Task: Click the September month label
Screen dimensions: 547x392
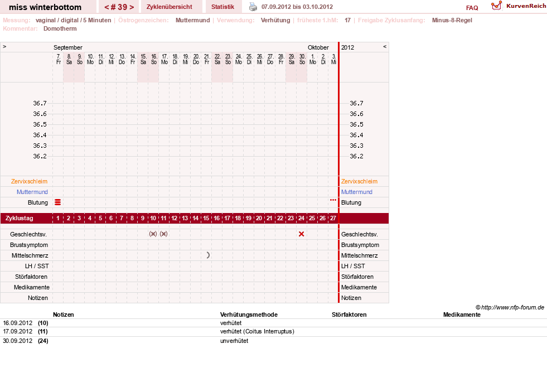Action: pos(68,47)
